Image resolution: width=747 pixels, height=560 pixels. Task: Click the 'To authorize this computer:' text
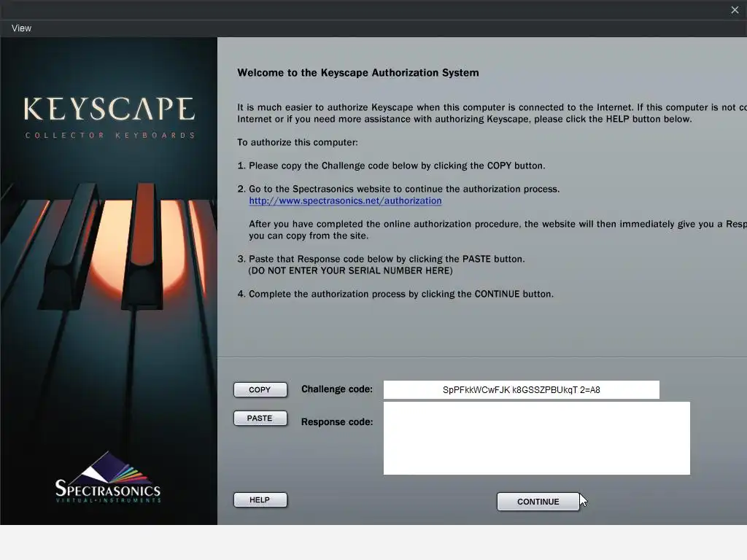(298, 142)
